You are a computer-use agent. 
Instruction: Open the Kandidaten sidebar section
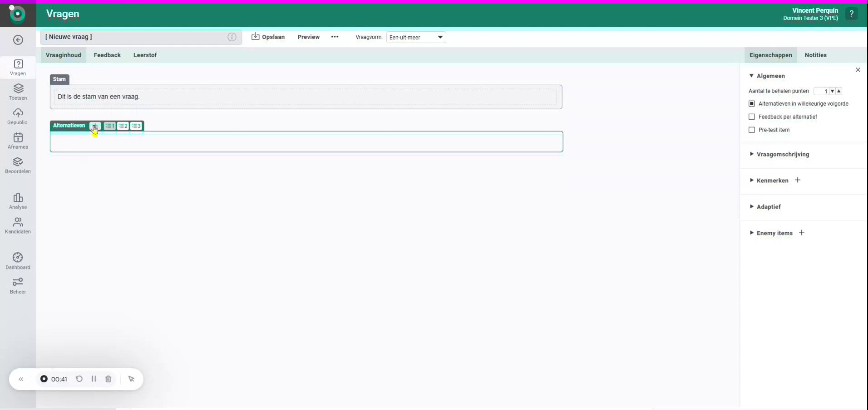pyautogui.click(x=18, y=225)
